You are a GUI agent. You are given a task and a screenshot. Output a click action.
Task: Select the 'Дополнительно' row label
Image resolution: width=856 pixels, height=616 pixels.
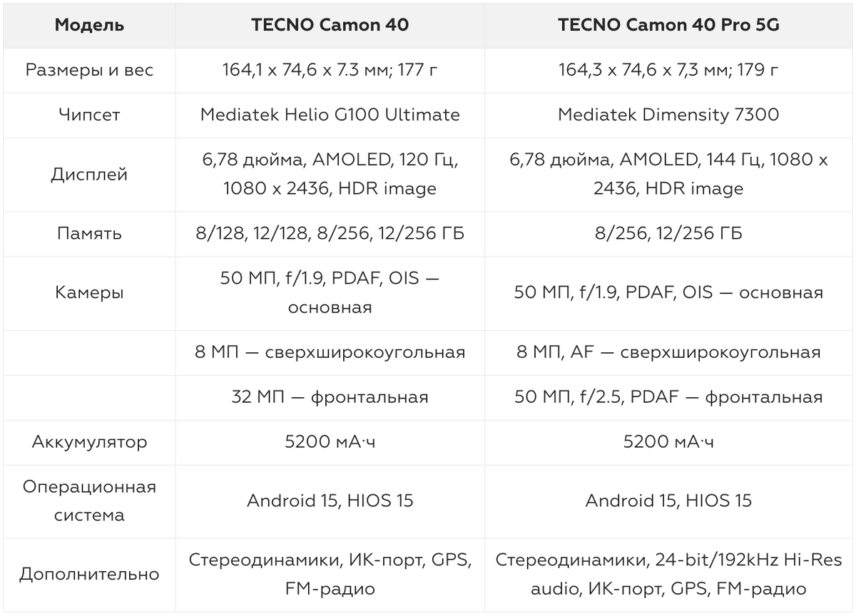(89, 575)
